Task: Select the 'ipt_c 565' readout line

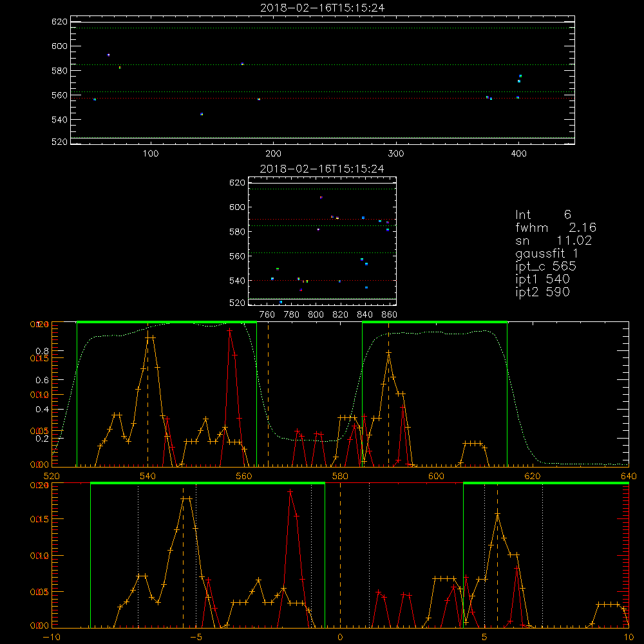Action: click(546, 266)
